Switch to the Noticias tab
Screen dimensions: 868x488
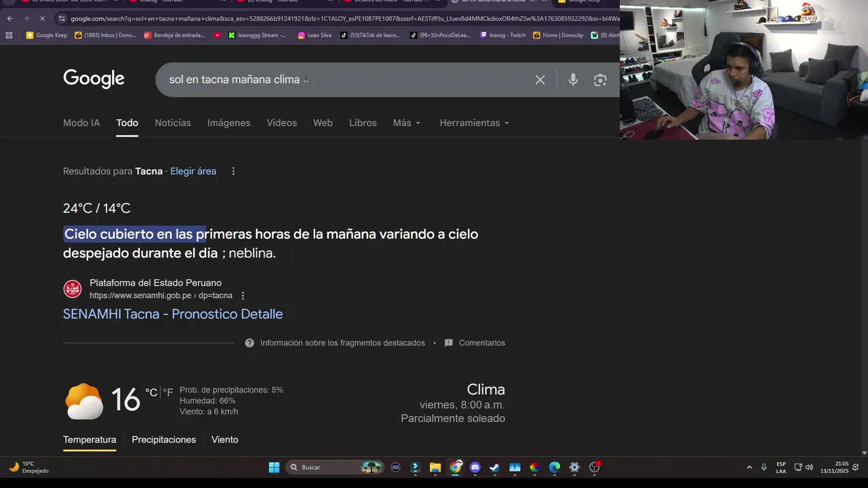pyautogui.click(x=173, y=123)
